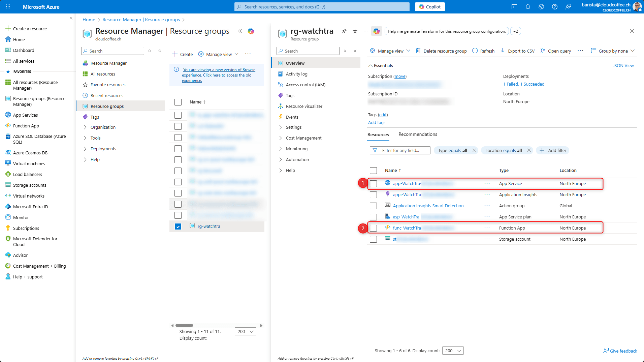Mark rg-watchtra as favorite with star
644x362 pixels.
pyautogui.click(x=355, y=31)
